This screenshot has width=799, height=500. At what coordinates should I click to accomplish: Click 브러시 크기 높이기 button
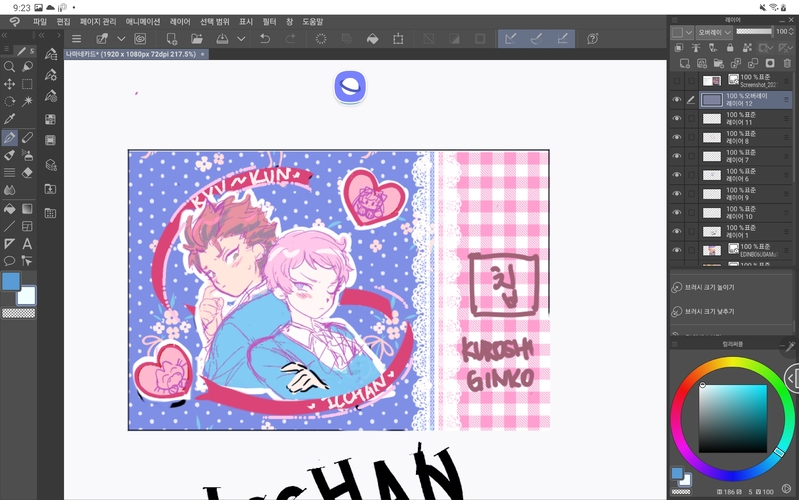click(704, 287)
